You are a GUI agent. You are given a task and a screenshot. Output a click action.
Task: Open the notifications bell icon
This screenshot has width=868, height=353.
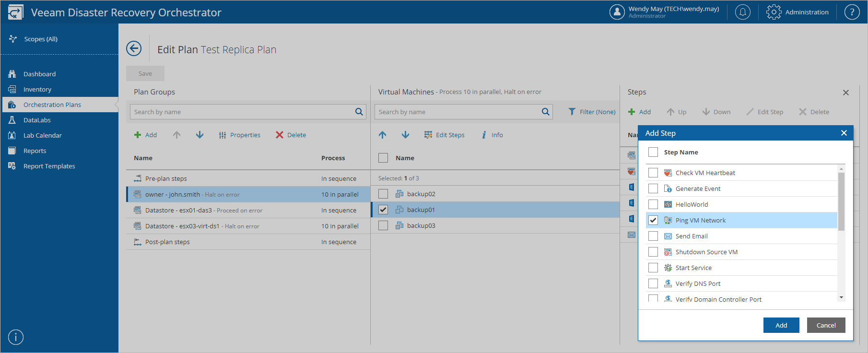742,12
